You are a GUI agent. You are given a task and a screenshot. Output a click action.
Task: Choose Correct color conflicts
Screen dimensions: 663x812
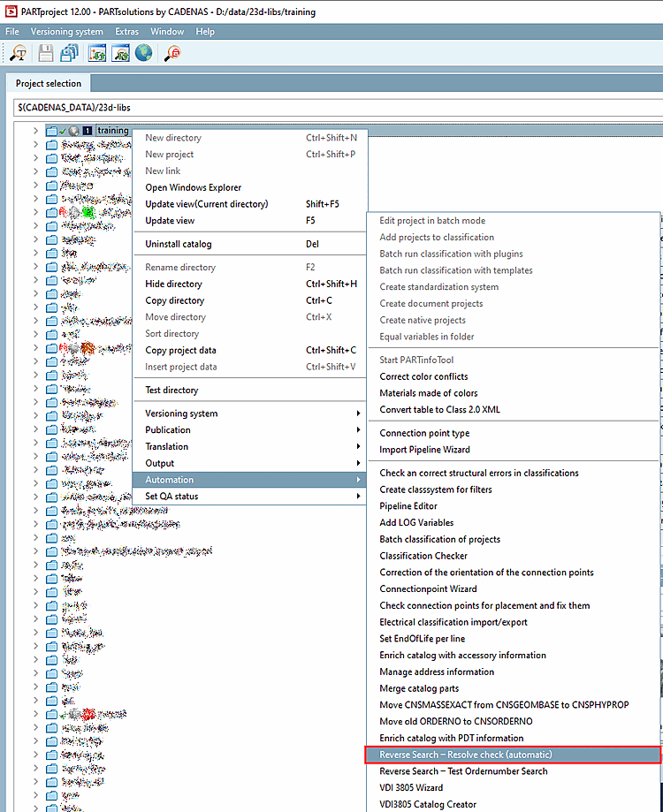click(x=513, y=376)
